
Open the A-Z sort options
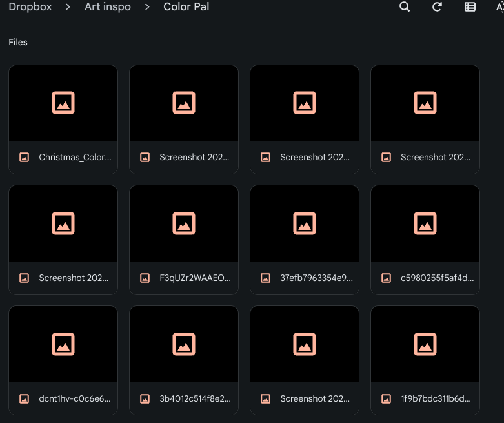[x=499, y=7]
